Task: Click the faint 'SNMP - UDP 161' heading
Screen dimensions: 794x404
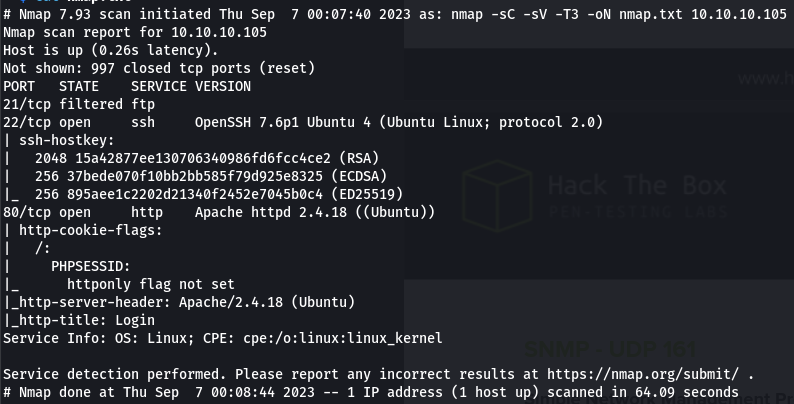Action: click(610, 349)
